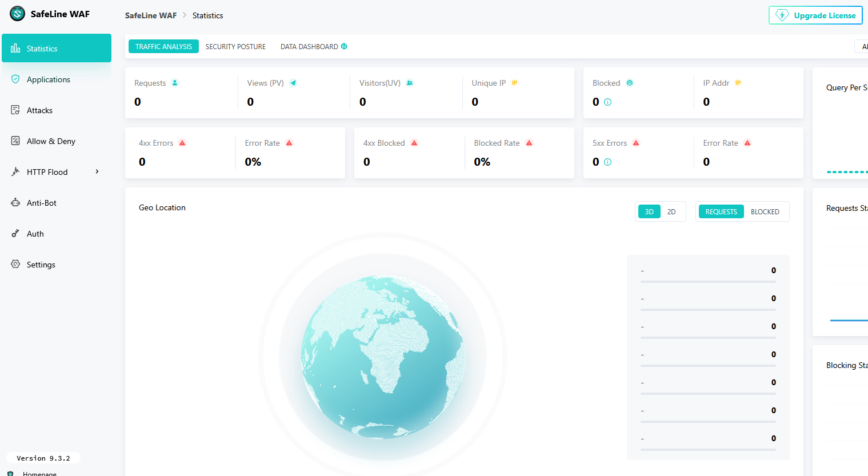Switch globe view to 2D
Viewport: 868px width, 476px height.
[x=671, y=212]
